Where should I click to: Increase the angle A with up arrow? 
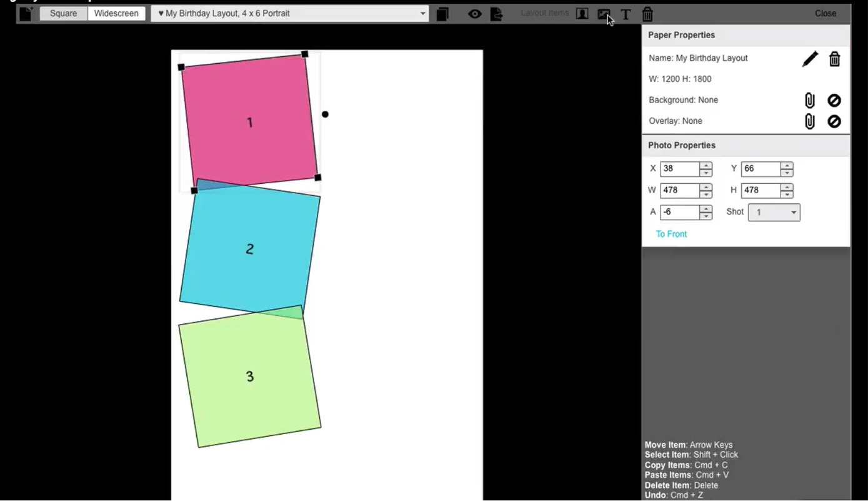click(x=706, y=208)
